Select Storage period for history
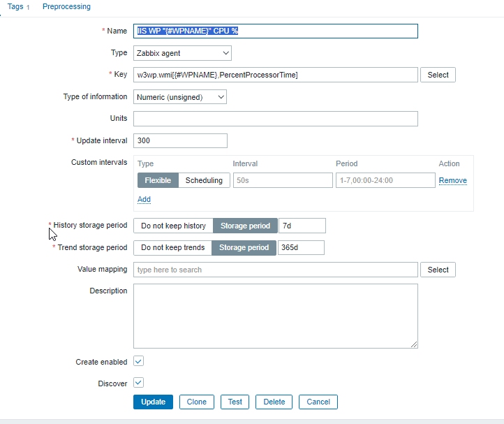Image resolution: width=504 pixels, height=424 pixels. [x=245, y=226]
